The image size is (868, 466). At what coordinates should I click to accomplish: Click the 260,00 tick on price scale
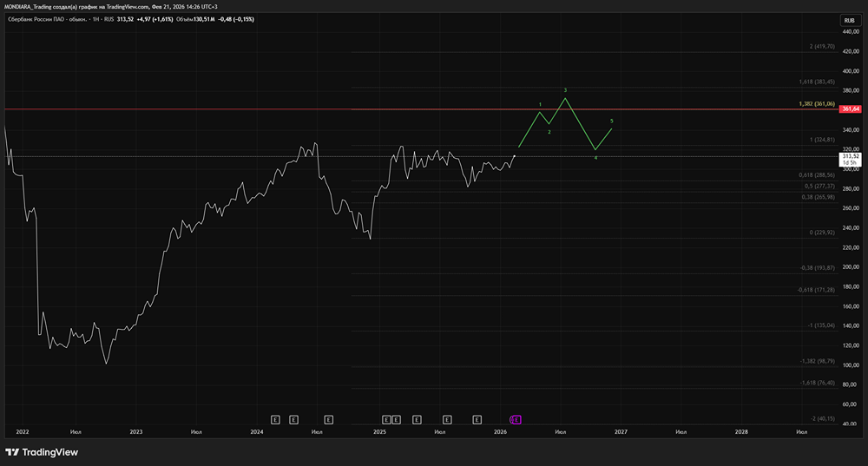click(x=851, y=208)
